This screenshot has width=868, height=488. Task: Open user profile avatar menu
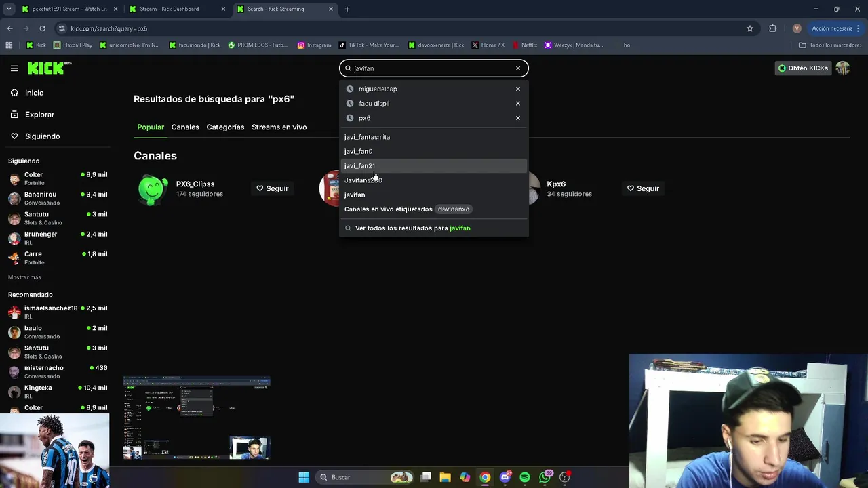click(x=843, y=68)
